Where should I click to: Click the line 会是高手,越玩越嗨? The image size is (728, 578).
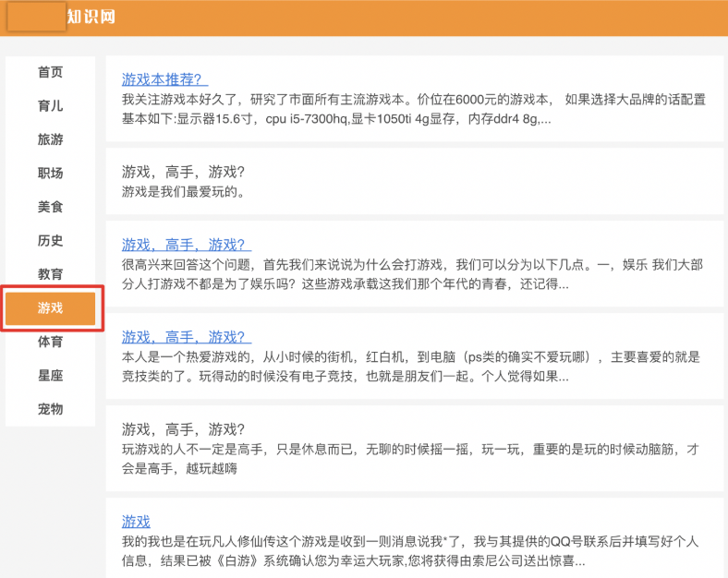pyautogui.click(x=179, y=468)
